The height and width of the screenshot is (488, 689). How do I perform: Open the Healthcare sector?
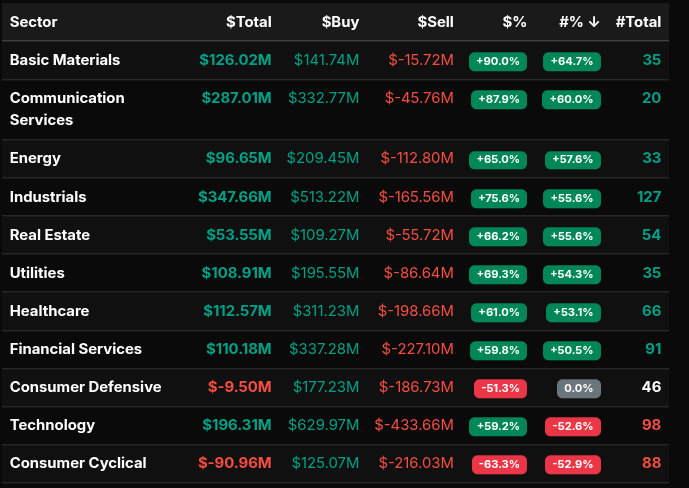pyautogui.click(x=49, y=311)
